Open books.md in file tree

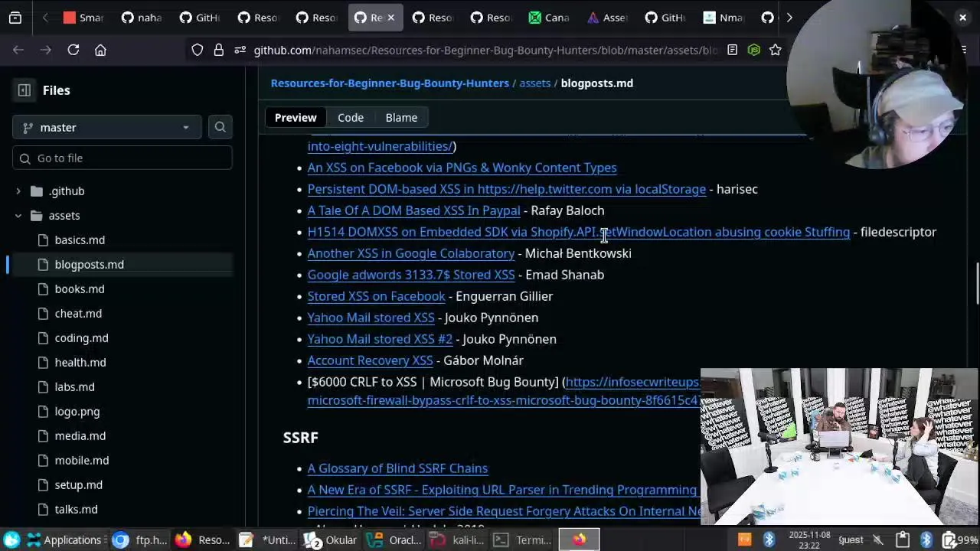click(80, 289)
